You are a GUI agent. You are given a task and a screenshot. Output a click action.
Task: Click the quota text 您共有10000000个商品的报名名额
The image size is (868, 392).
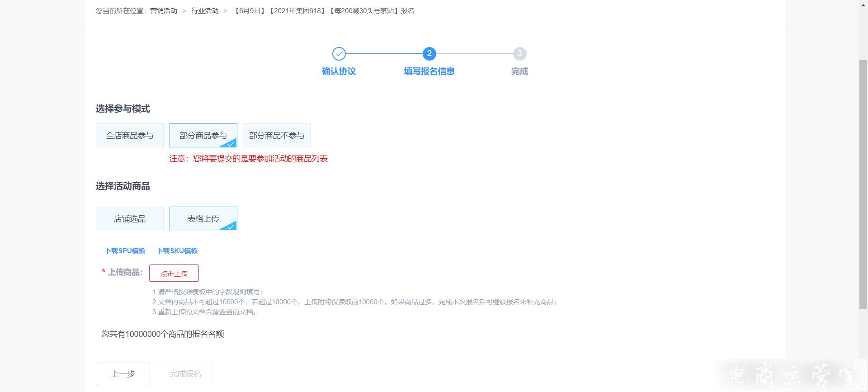[163, 334]
